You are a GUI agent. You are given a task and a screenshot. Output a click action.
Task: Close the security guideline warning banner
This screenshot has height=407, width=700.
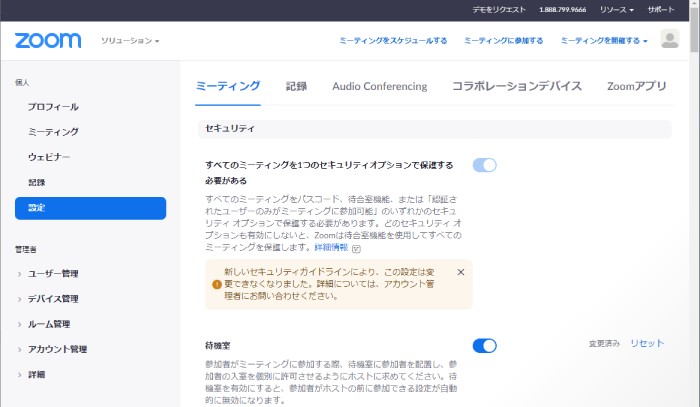point(461,272)
